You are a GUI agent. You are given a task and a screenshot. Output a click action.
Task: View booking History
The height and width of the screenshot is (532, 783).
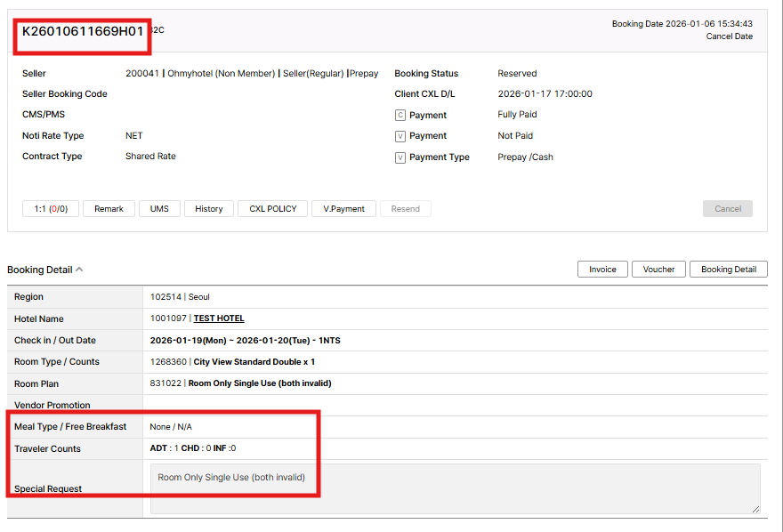coord(208,209)
